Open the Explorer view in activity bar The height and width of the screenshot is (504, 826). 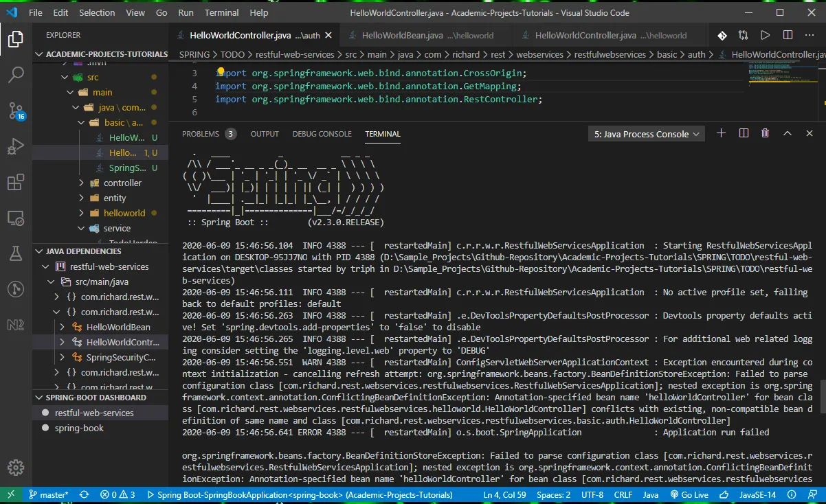[16, 39]
